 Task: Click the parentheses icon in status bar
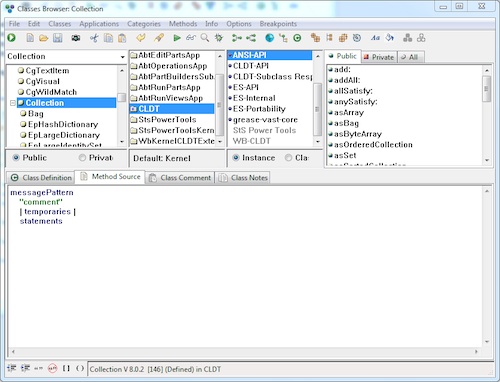80,368
